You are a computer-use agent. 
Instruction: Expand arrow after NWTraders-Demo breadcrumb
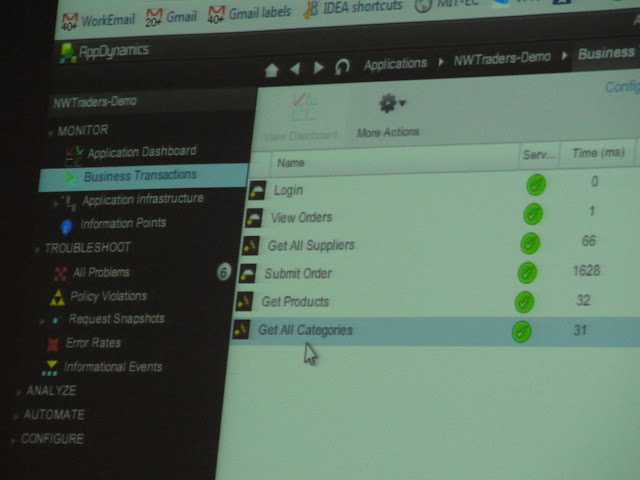click(x=564, y=56)
